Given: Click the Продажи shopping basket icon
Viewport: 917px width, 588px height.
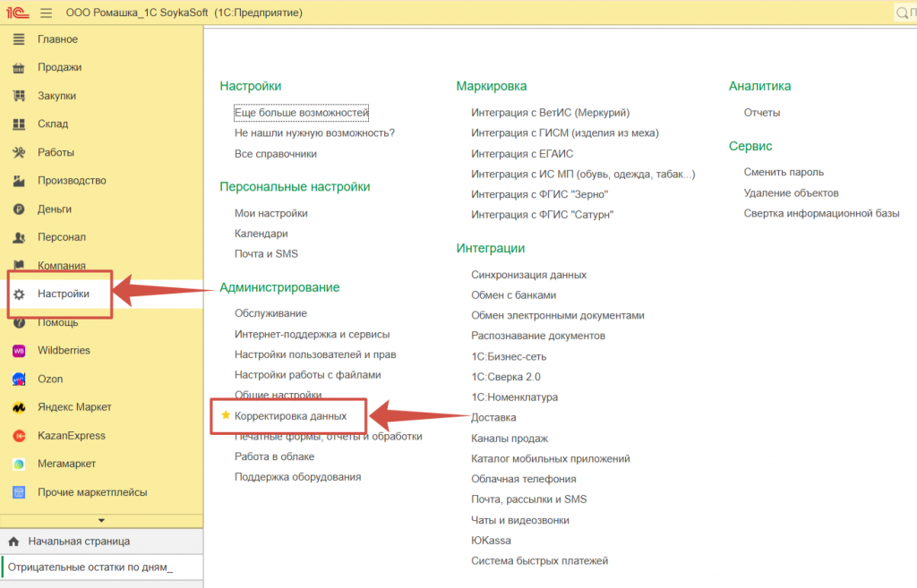Looking at the screenshot, I should tap(19, 68).
